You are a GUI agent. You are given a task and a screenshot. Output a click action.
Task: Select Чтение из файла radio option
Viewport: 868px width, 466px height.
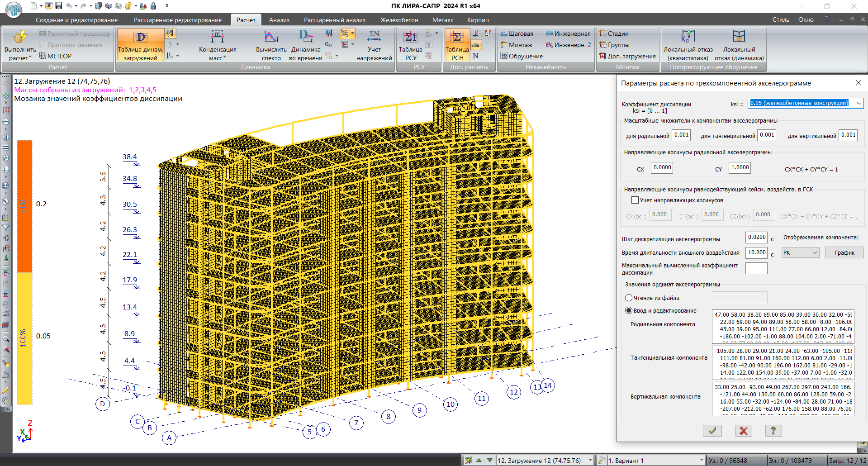629,298
